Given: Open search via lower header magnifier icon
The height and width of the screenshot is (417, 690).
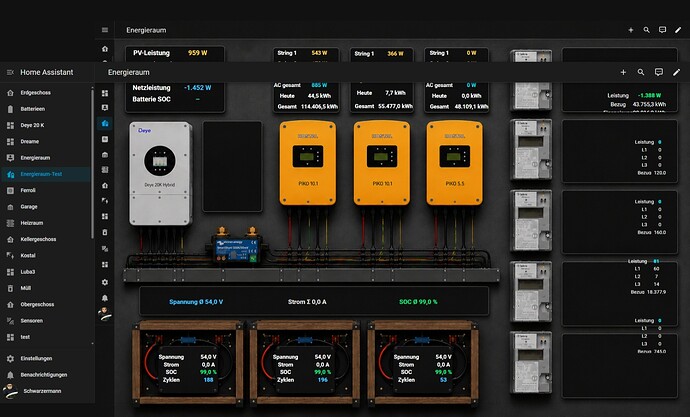Looking at the screenshot, I should [641, 72].
